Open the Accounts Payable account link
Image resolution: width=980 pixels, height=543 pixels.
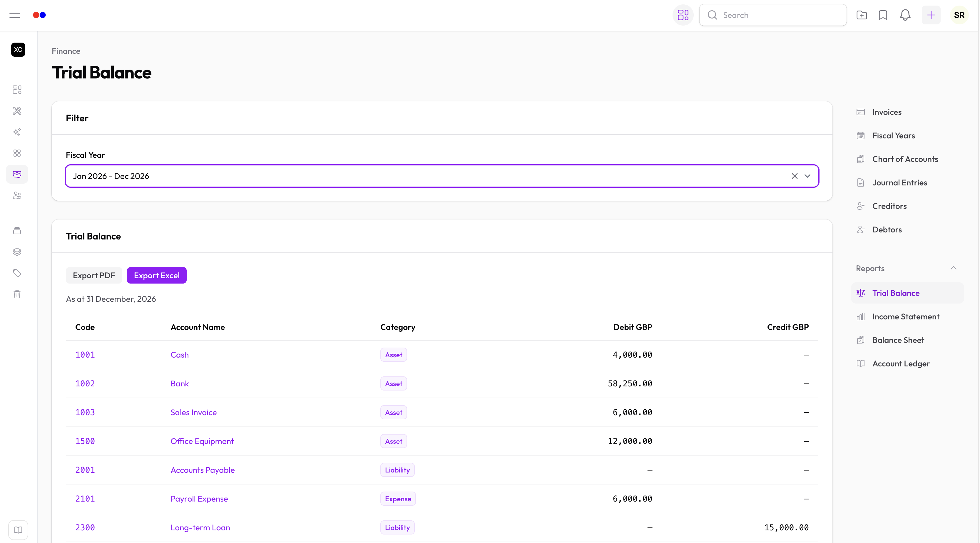(203, 470)
